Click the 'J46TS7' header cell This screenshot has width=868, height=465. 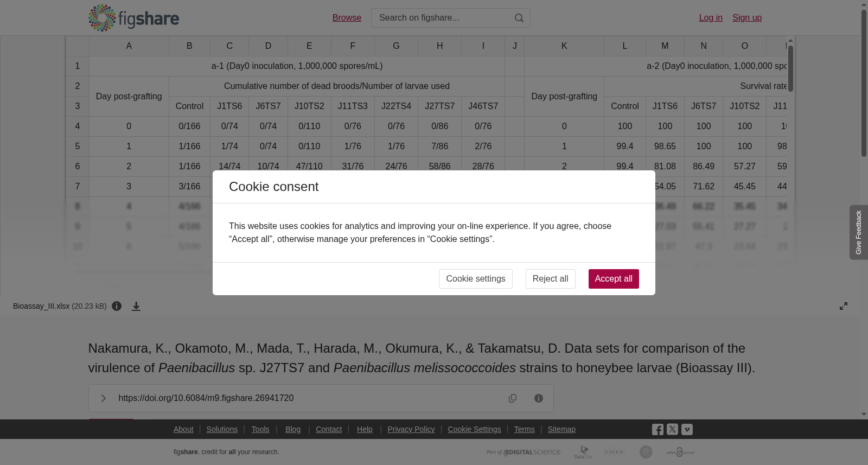tap(483, 106)
